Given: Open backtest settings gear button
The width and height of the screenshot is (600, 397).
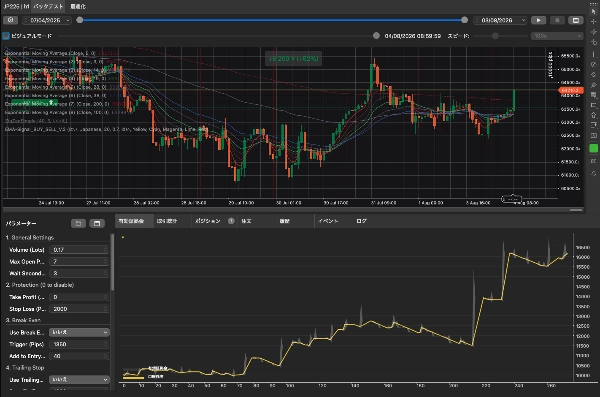Looking at the screenshot, I should point(10,20).
